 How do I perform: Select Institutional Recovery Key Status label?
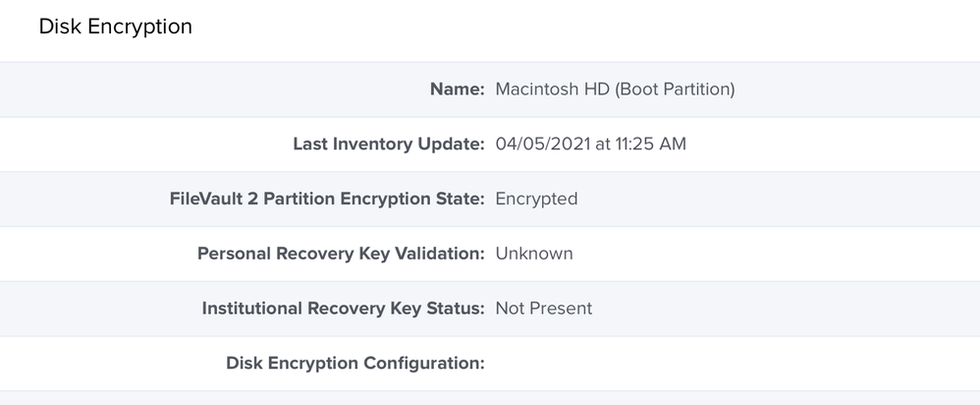click(x=343, y=308)
